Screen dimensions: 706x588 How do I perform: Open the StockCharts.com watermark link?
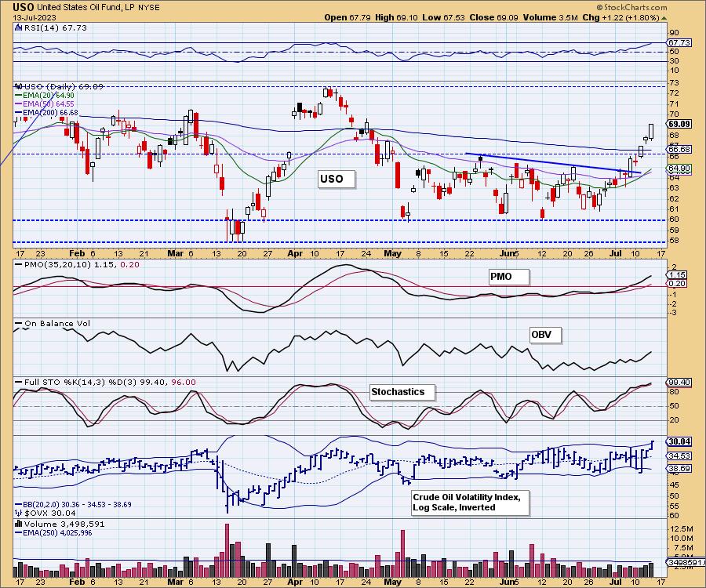click(631, 7)
